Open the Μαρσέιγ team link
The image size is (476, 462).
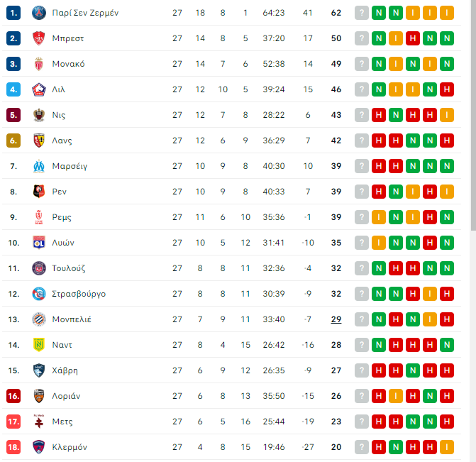[70, 166]
